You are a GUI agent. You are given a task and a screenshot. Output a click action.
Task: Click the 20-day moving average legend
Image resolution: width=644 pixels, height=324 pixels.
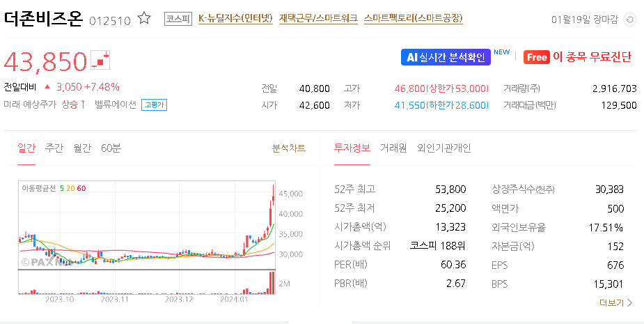point(70,188)
